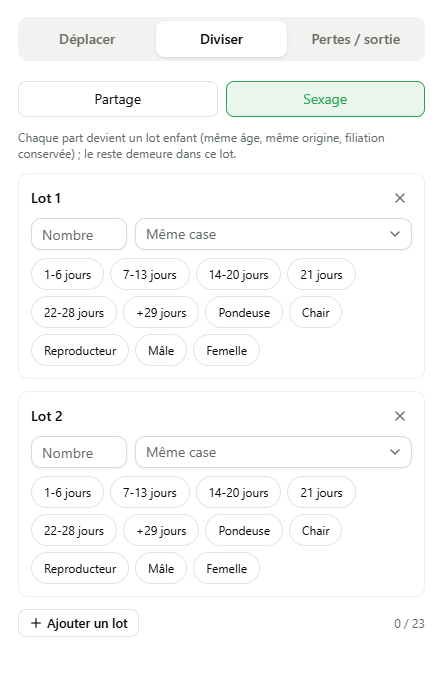Expand the Lot 2 Même case dropdown
445x685 pixels.
[273, 453]
